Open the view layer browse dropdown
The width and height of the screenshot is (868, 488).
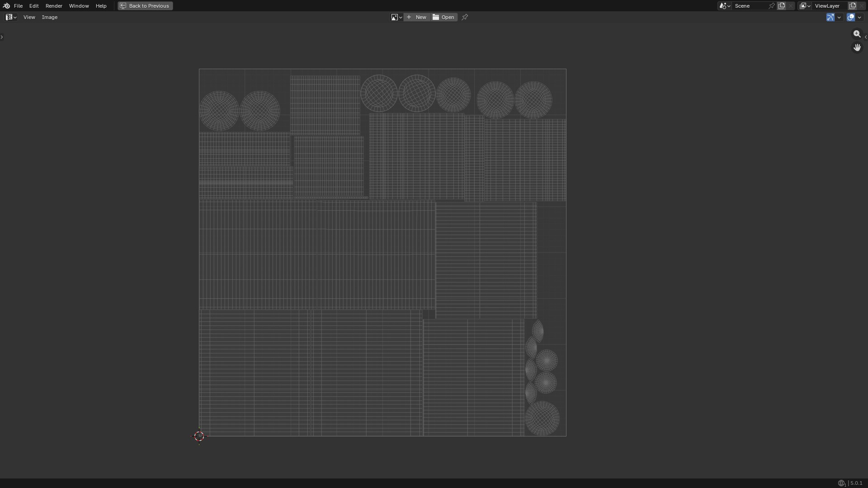point(805,6)
